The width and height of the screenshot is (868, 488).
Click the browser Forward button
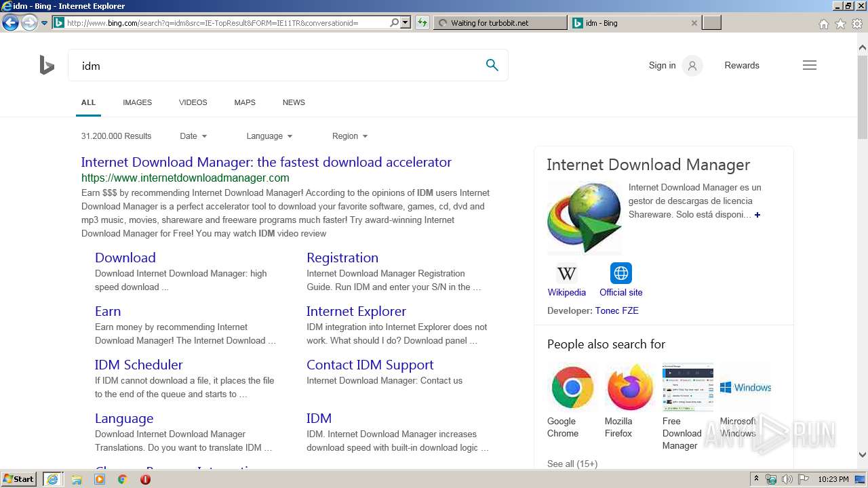[28, 23]
